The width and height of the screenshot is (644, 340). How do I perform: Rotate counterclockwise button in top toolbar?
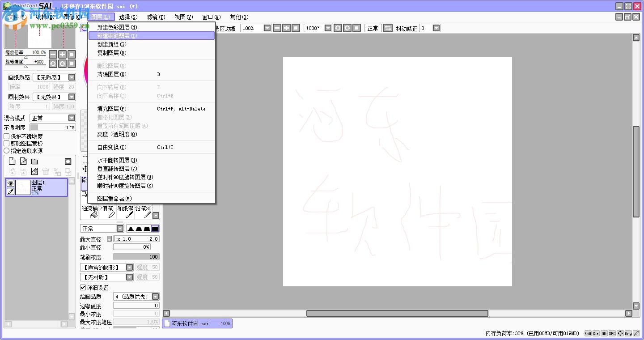[338, 28]
